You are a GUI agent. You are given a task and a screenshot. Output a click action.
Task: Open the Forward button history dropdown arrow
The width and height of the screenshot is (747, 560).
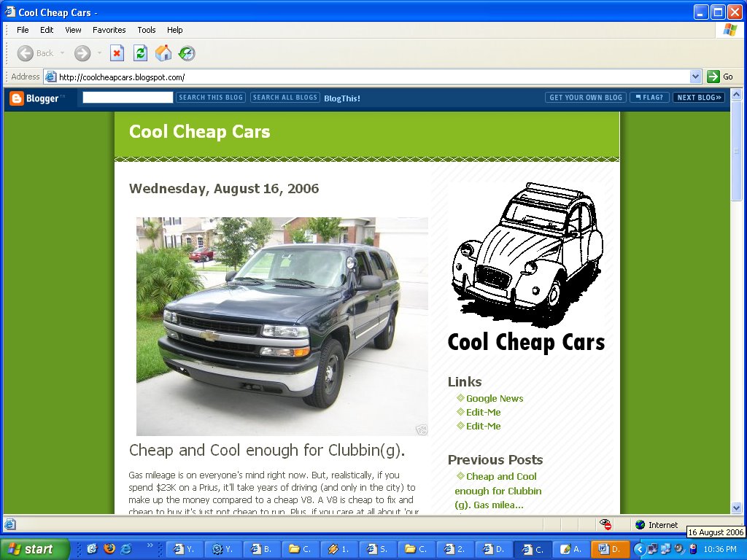point(99,53)
